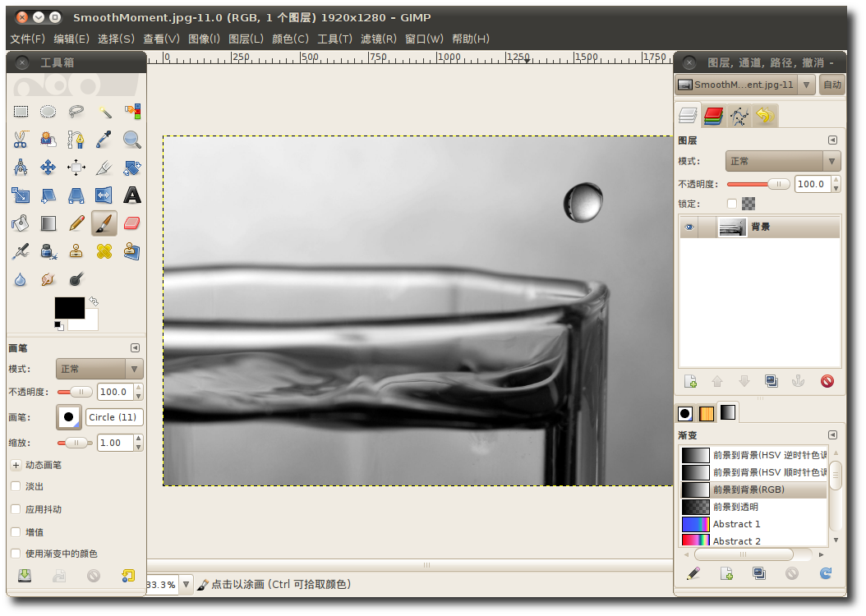The image size is (866, 616).
Task: Enable the 应用抖动 checkbox
Action: click(16, 509)
